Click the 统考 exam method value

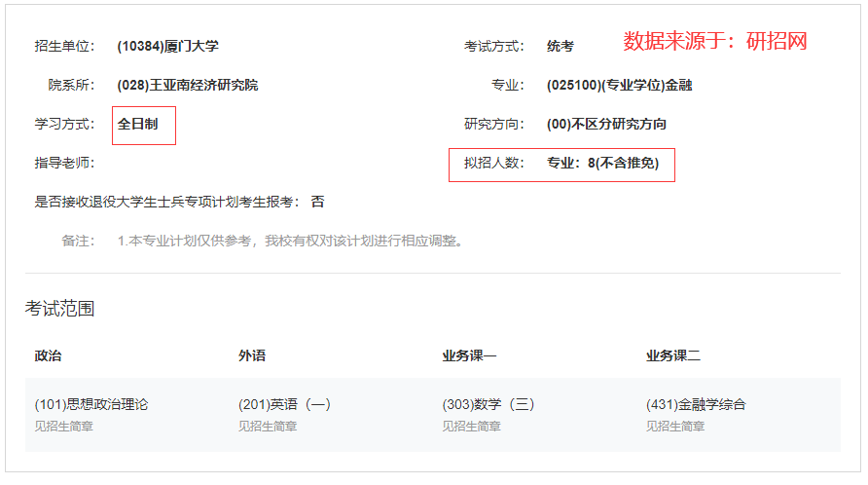point(561,46)
